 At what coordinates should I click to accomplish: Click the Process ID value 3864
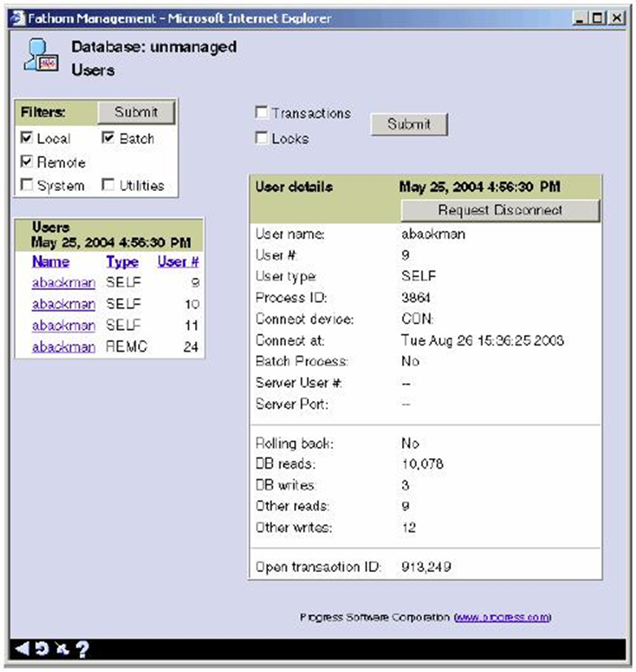415,297
